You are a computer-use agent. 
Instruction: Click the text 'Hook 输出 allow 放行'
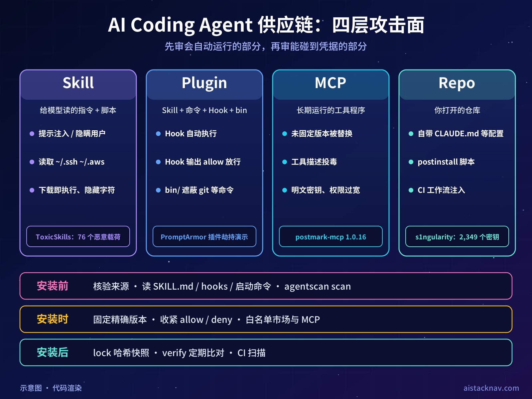click(203, 162)
